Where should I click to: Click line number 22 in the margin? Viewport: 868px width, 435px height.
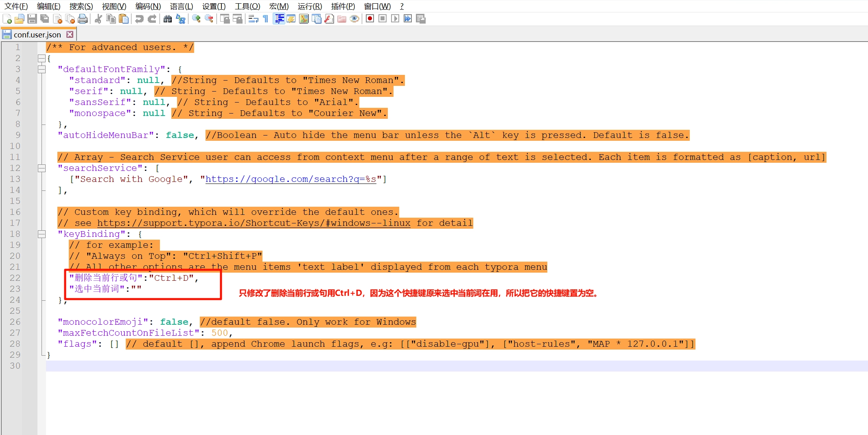tap(15, 278)
